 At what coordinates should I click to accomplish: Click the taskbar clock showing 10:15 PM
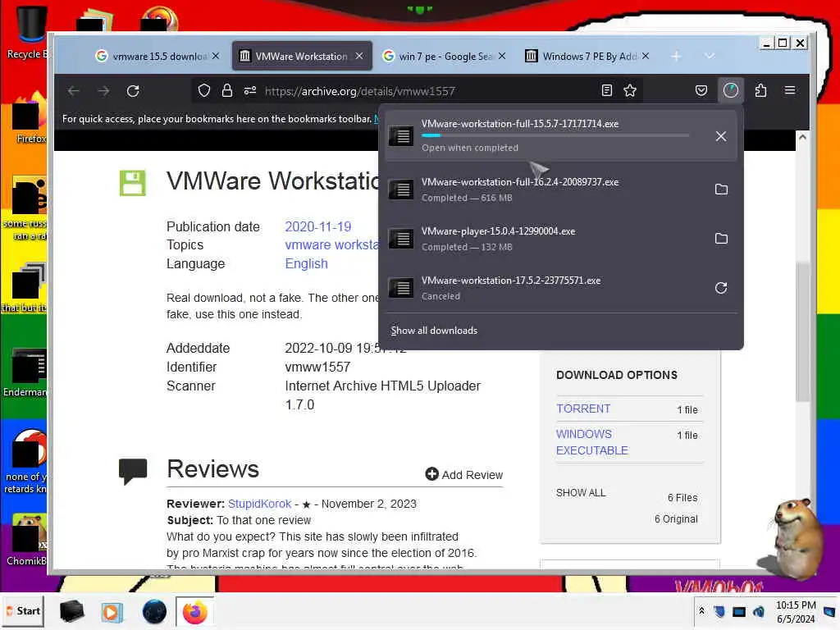pos(796,612)
